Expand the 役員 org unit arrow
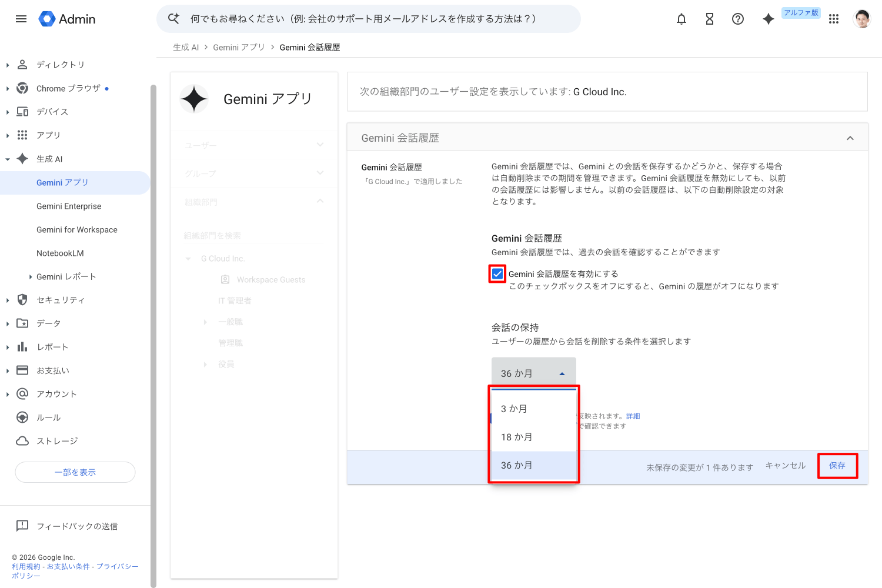The height and width of the screenshot is (588, 882). [x=205, y=365]
